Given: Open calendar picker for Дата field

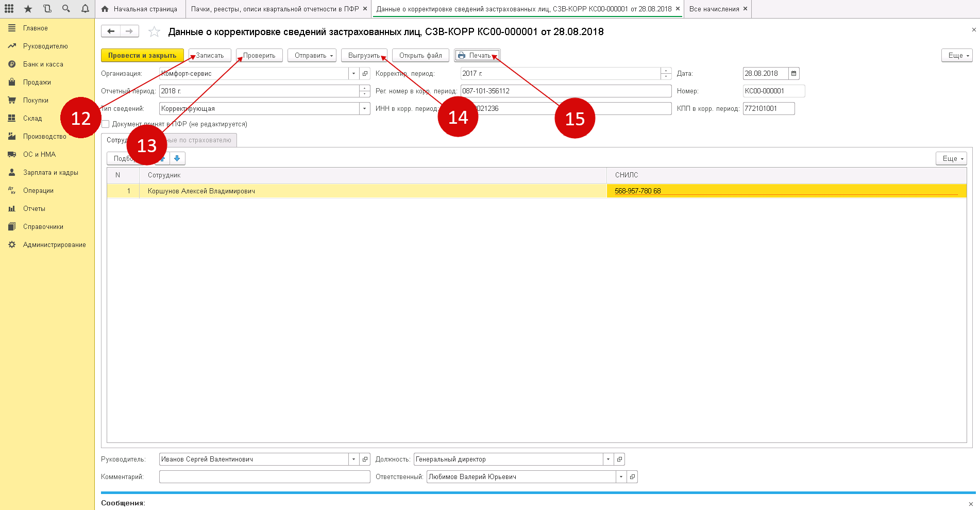Looking at the screenshot, I should (x=793, y=74).
